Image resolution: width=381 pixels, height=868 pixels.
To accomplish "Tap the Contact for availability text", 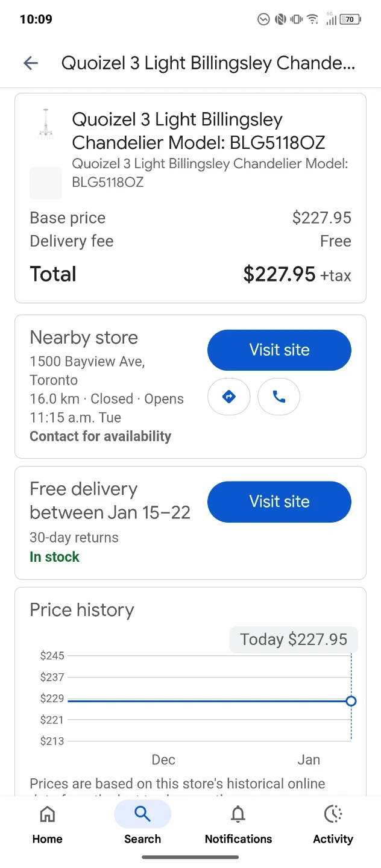I will coord(101,436).
